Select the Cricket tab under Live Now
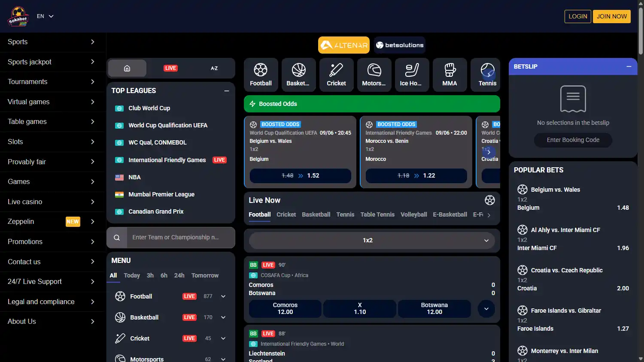 click(286, 214)
